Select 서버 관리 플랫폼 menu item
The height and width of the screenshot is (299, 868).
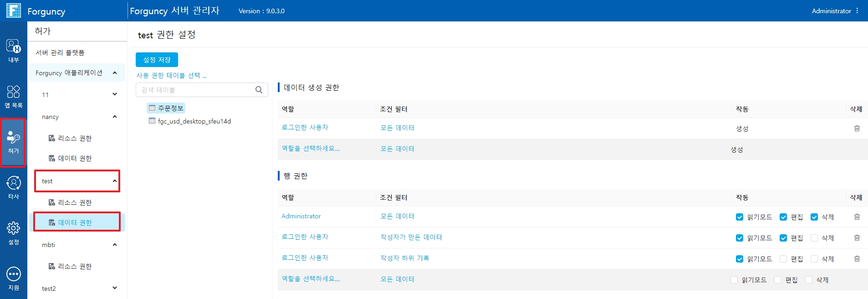click(60, 53)
